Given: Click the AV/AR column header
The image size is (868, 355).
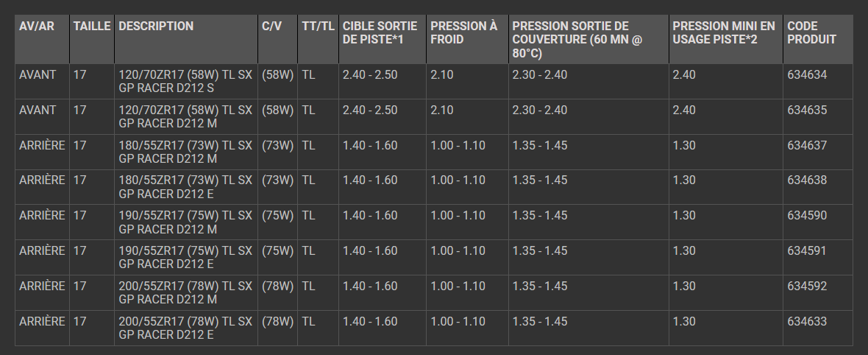Looking at the screenshot, I should [x=38, y=27].
